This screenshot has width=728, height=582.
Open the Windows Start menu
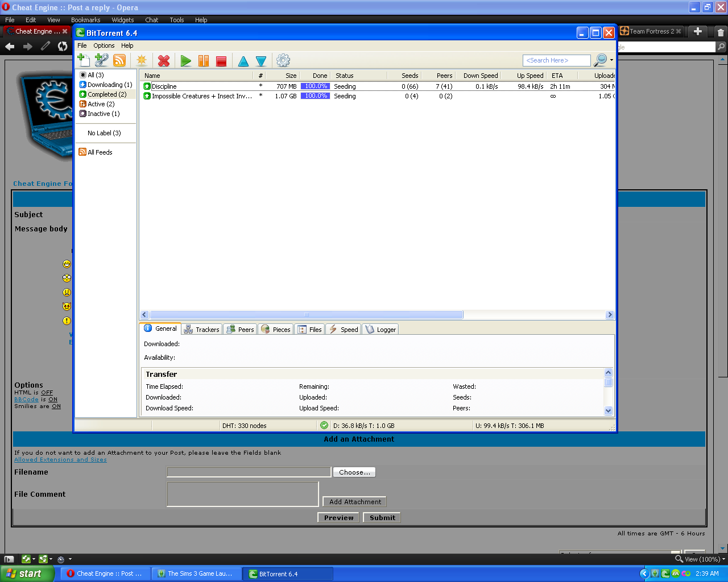pyautogui.click(x=27, y=573)
